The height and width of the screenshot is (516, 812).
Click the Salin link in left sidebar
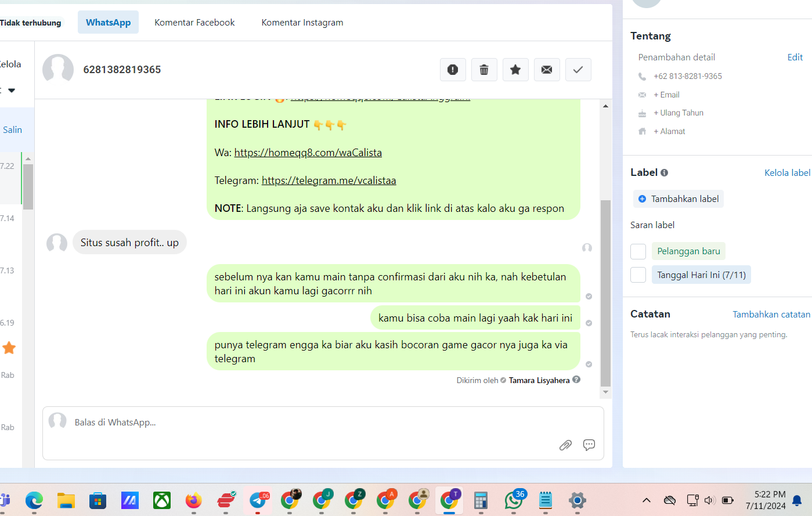click(x=12, y=130)
